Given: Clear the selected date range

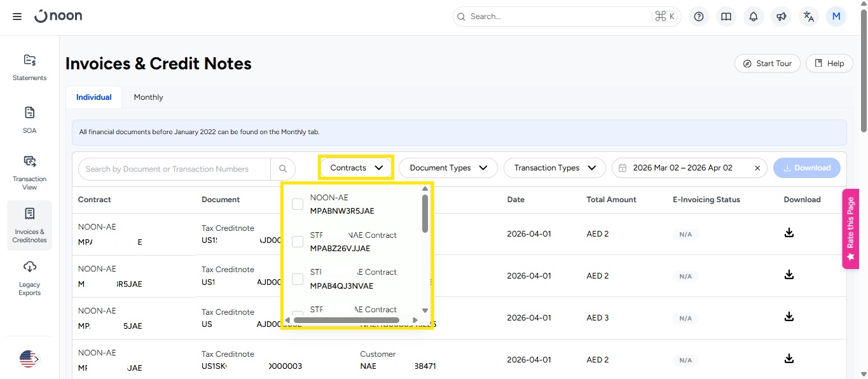Looking at the screenshot, I should click(x=757, y=168).
